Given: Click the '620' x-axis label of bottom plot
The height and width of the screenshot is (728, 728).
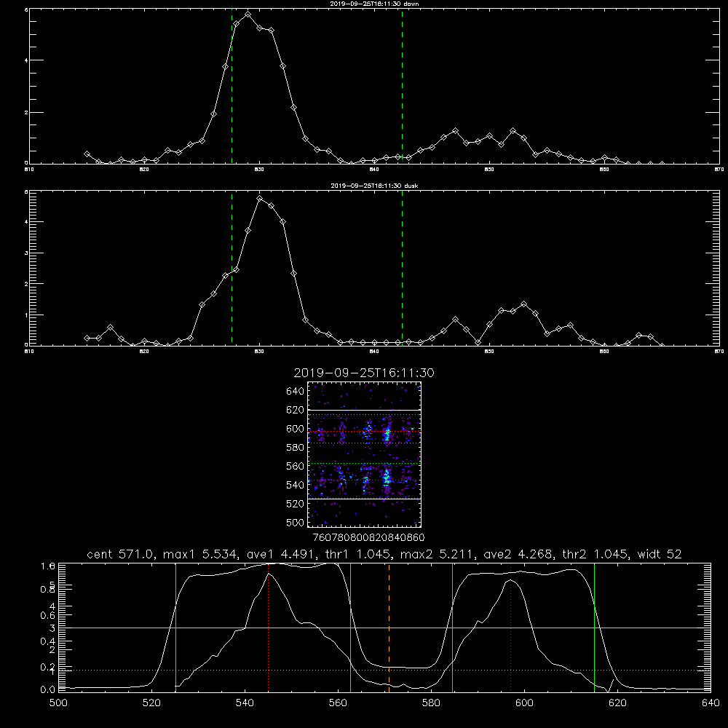Looking at the screenshot, I should (x=617, y=703).
